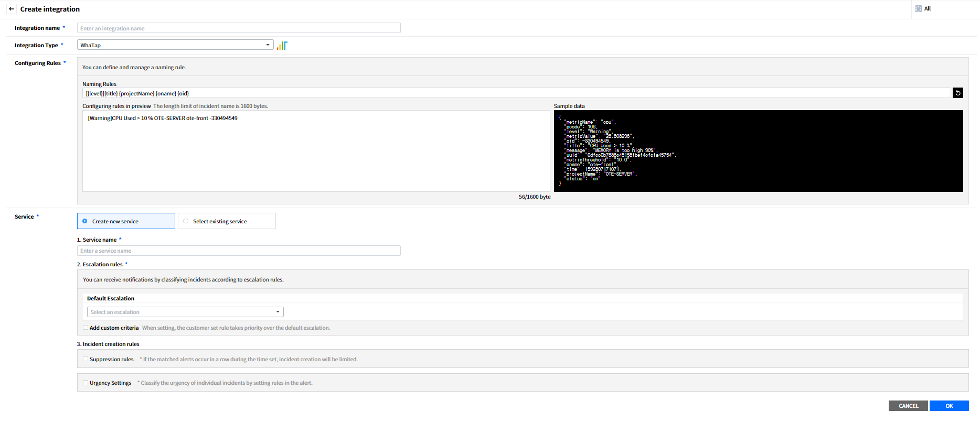The height and width of the screenshot is (422, 980).
Task: Click the WhaTap logo icon
Action: [x=282, y=46]
